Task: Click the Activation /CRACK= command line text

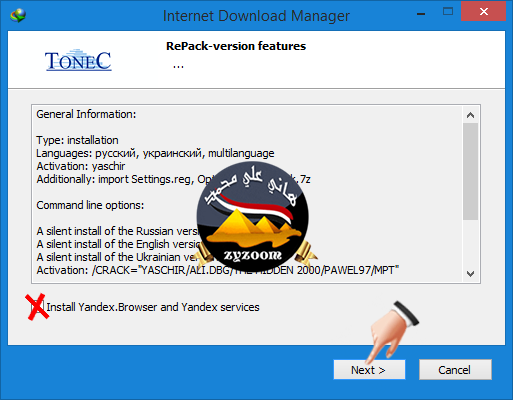Action: tap(218, 270)
